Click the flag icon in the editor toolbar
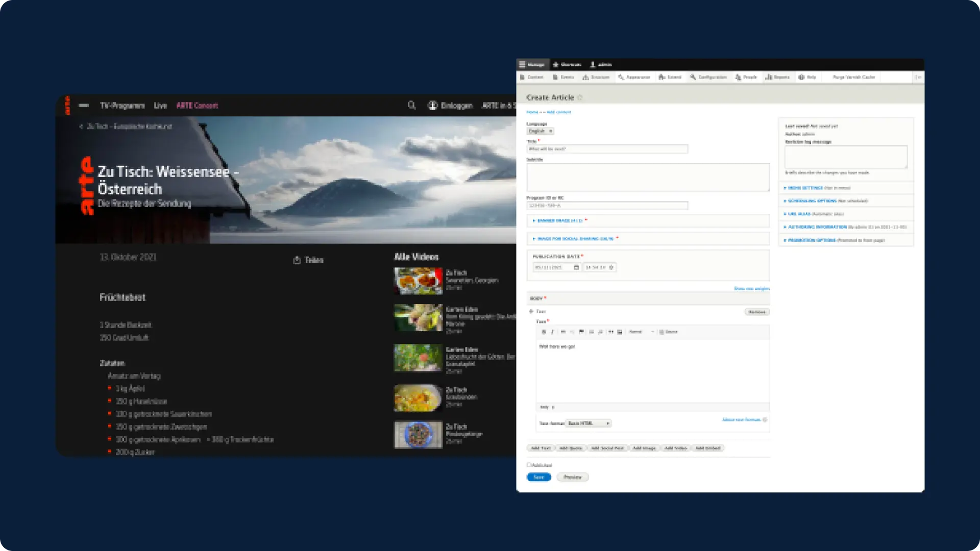980x551 pixels. coord(581,332)
